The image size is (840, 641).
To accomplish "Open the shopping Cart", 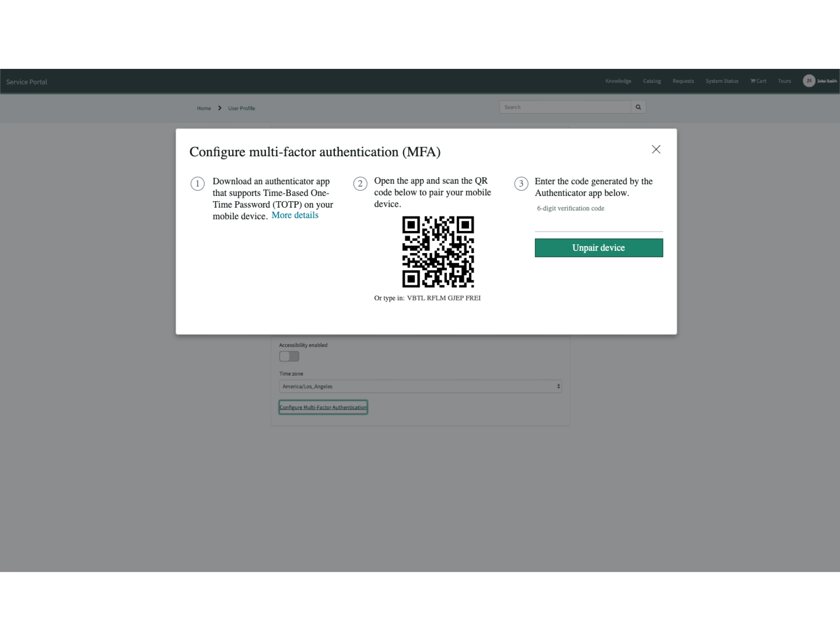I will point(758,81).
